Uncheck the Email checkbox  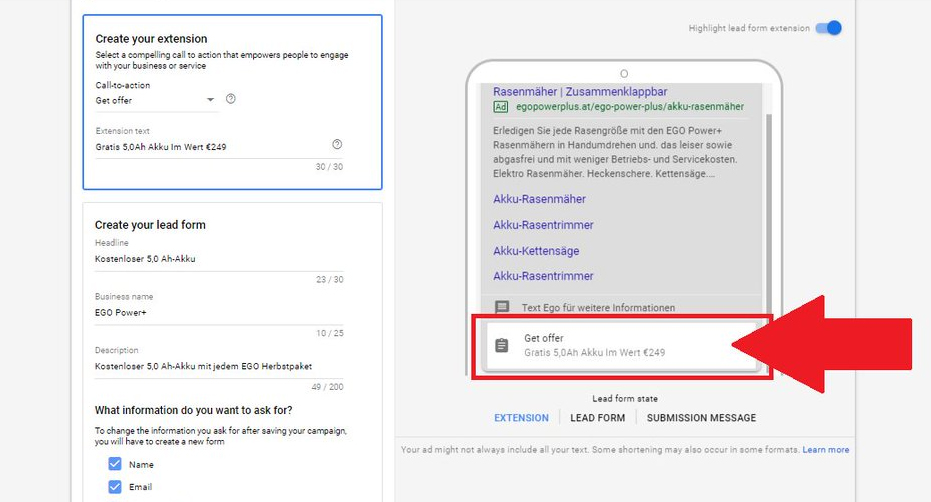115,487
